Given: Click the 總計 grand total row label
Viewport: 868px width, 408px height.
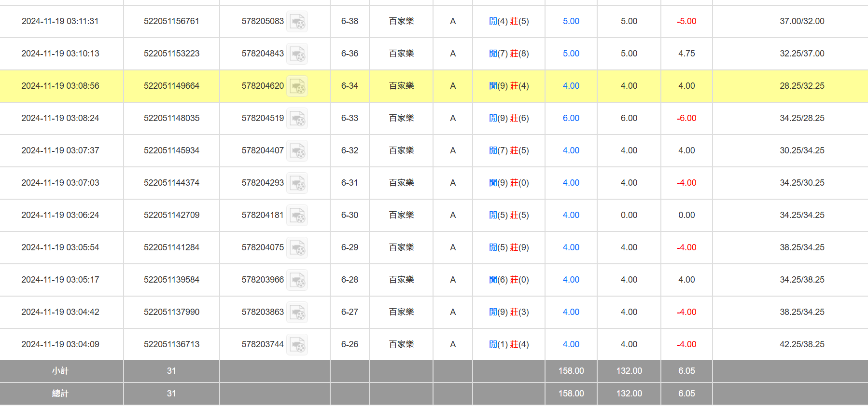Looking at the screenshot, I should click(x=60, y=394).
